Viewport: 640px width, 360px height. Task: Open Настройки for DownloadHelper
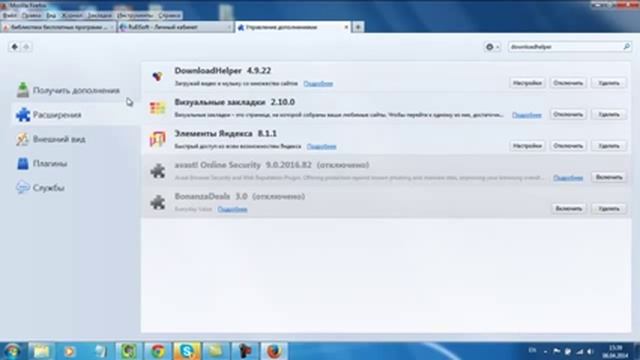click(527, 83)
